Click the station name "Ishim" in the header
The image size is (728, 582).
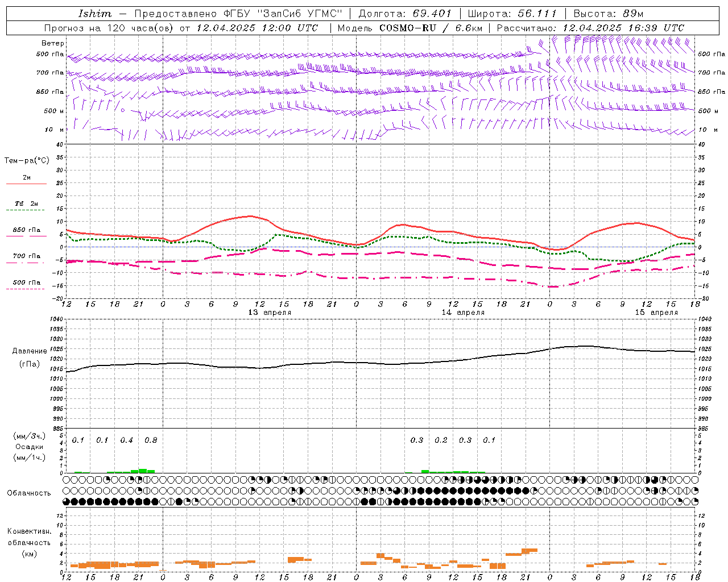(x=95, y=14)
